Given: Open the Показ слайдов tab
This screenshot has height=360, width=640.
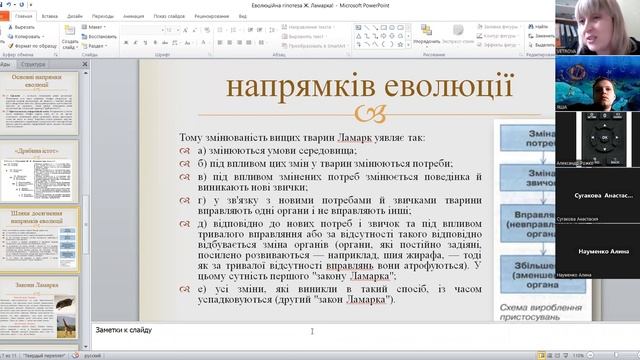Looking at the screenshot, I should (169, 16).
